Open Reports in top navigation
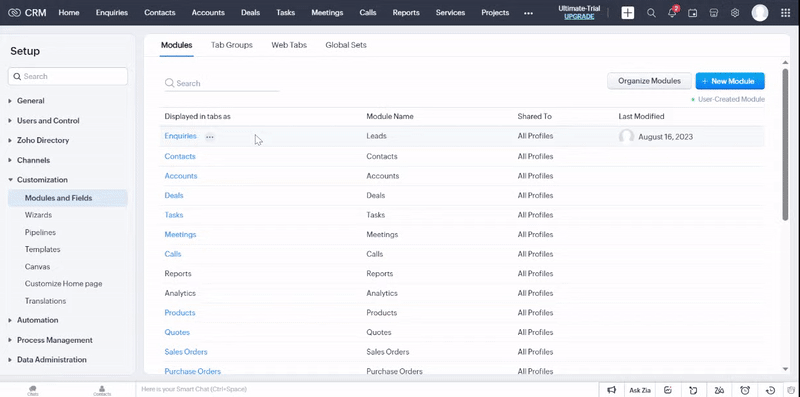The image size is (800, 397). coord(406,13)
